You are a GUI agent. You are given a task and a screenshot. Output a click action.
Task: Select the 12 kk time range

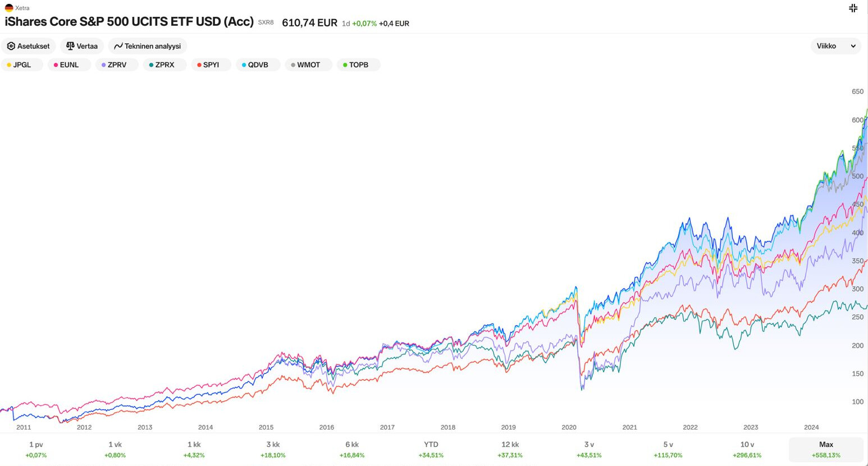point(510,449)
